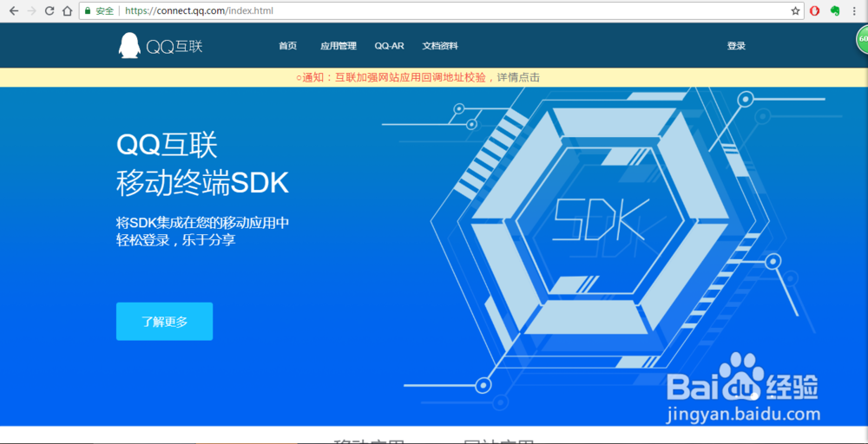Click text 轻松登录，乐于分享
868x444 pixels.
[x=176, y=241]
